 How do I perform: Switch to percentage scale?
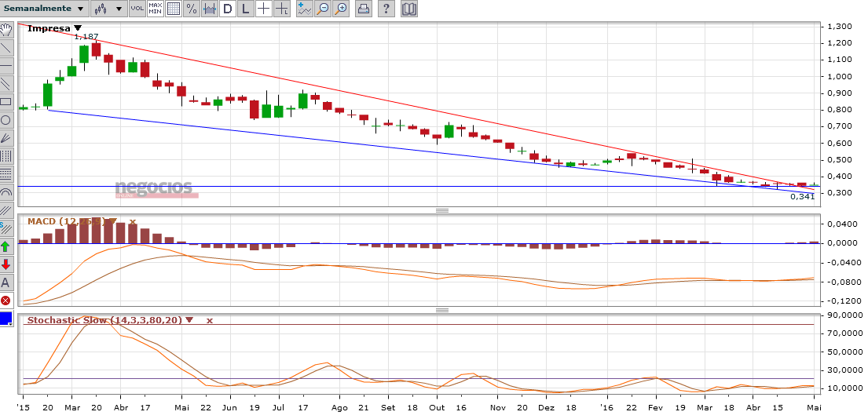(x=191, y=9)
